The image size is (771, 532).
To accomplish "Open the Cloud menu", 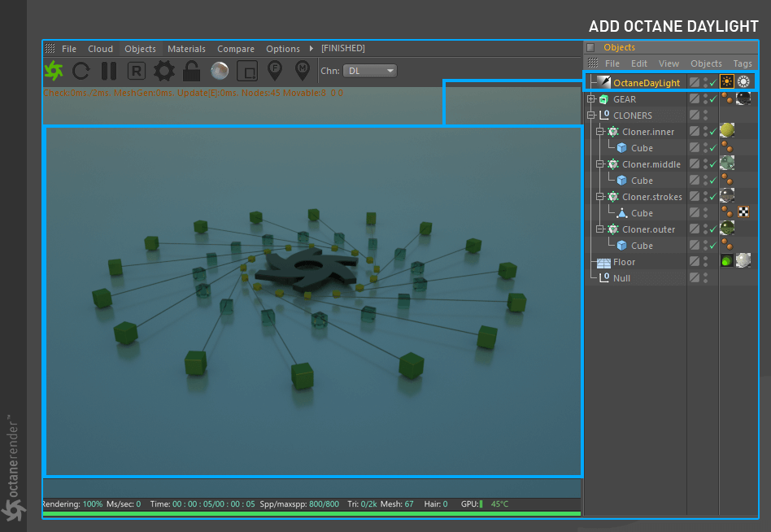I will click(x=100, y=49).
